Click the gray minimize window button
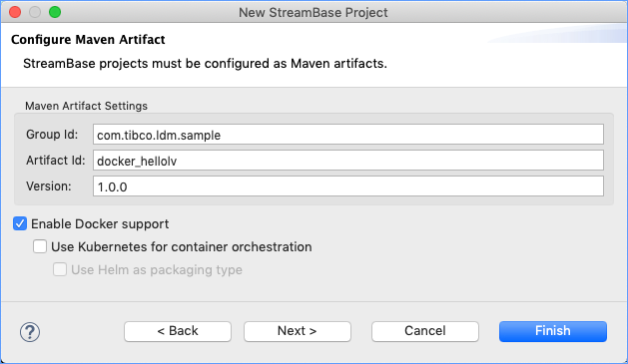Screen dimensions: 628x364 pyautogui.click(x=35, y=12)
